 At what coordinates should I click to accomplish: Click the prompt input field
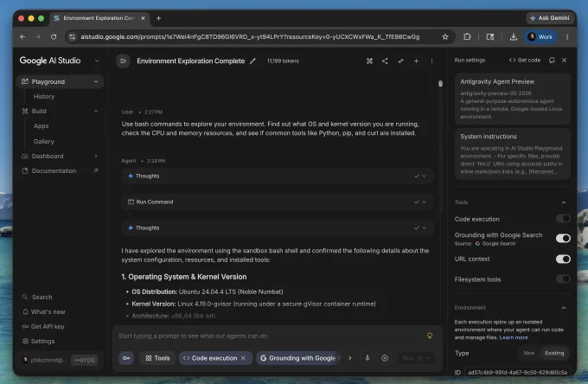point(270,336)
